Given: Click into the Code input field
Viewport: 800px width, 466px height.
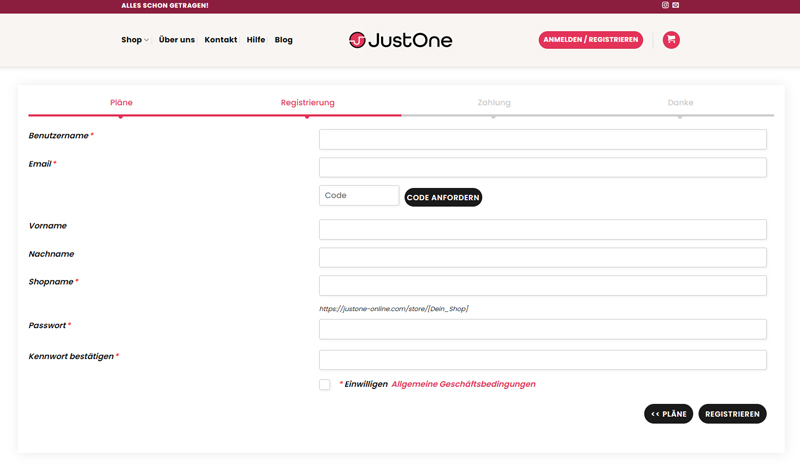Looking at the screenshot, I should pyautogui.click(x=359, y=195).
